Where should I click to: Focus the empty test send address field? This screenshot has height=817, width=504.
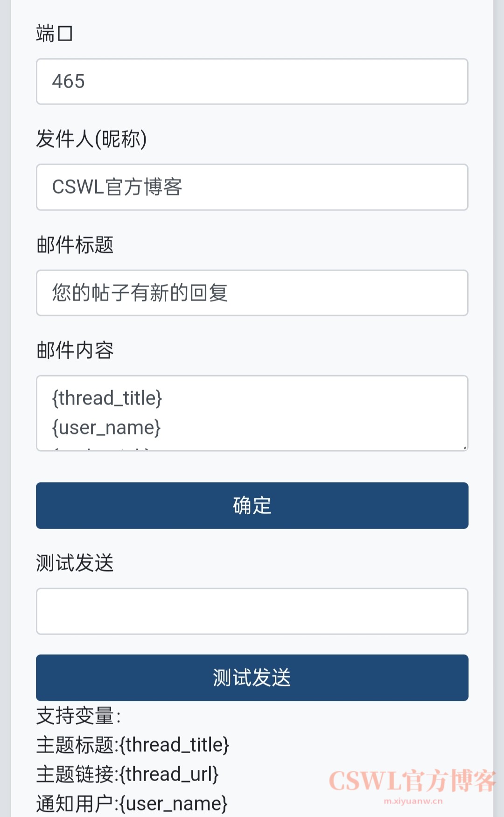252,611
